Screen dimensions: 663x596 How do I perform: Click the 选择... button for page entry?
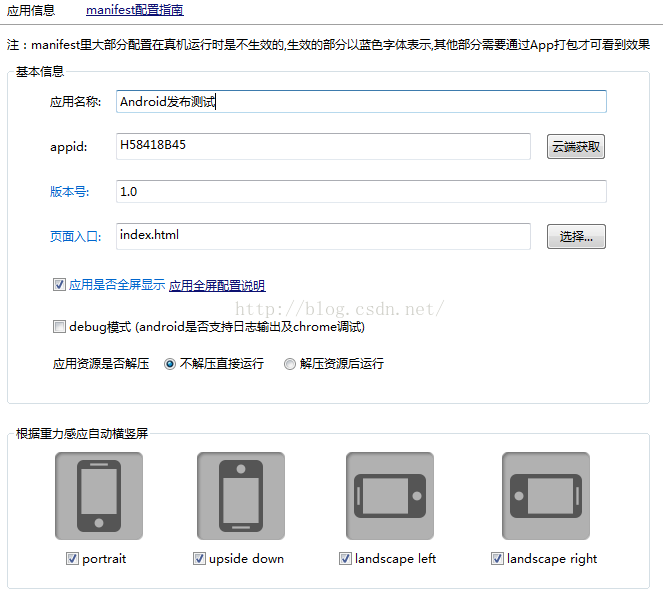(x=576, y=236)
